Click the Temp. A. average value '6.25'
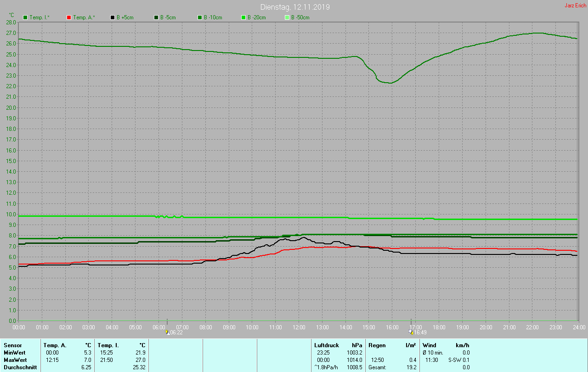The width and height of the screenshot is (588, 372). [x=87, y=367]
